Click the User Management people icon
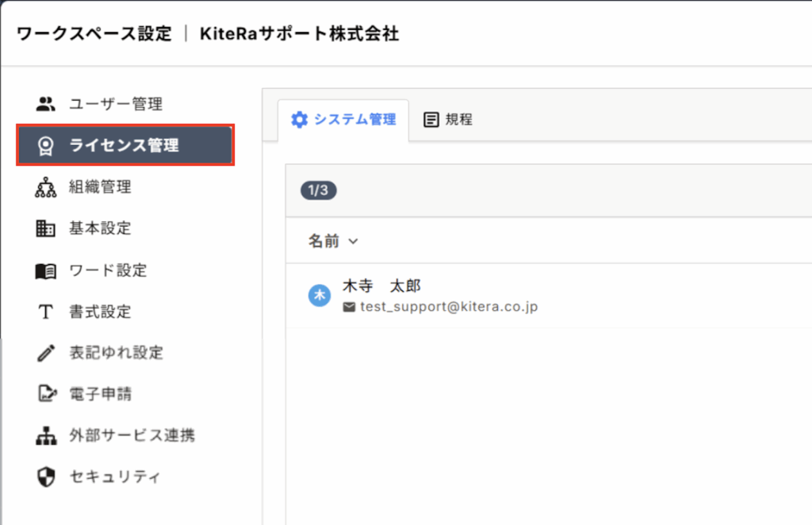Image resolution: width=812 pixels, height=525 pixels. click(46, 104)
